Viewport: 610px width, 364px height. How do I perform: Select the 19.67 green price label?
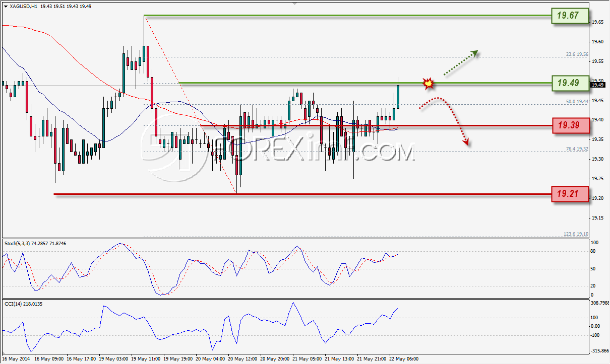pyautogui.click(x=571, y=16)
